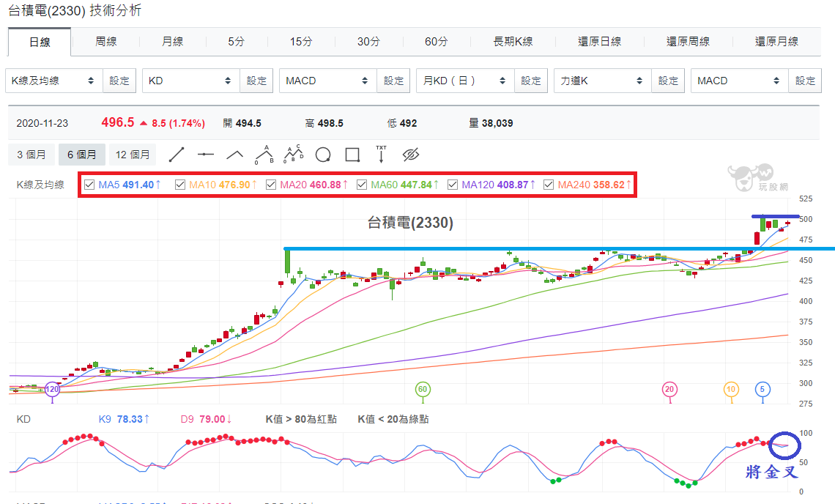Click the 台積電(2330) 技術分析 heading

pyautogui.click(x=75, y=11)
